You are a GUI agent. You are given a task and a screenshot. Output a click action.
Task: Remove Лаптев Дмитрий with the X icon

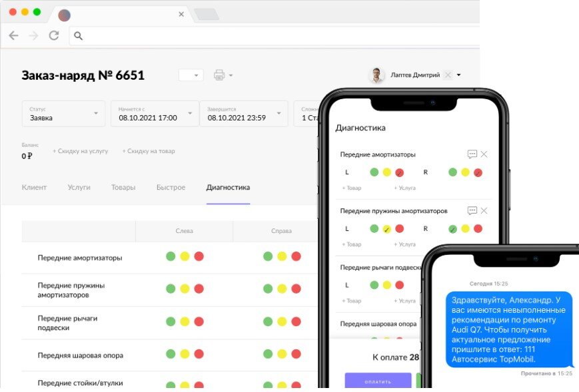point(448,75)
